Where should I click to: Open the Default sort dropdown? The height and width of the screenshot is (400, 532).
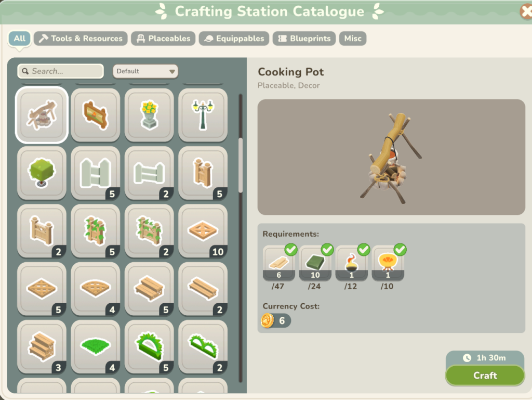pos(145,71)
